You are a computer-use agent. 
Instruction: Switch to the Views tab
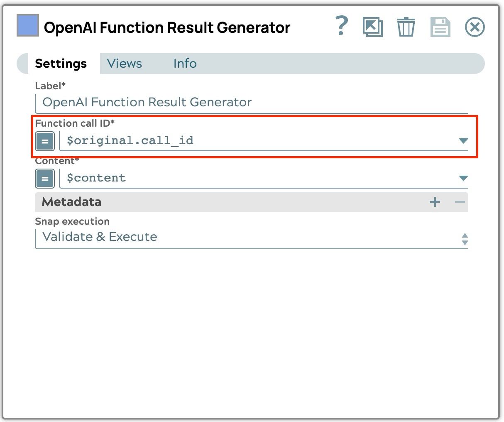pyautogui.click(x=124, y=64)
